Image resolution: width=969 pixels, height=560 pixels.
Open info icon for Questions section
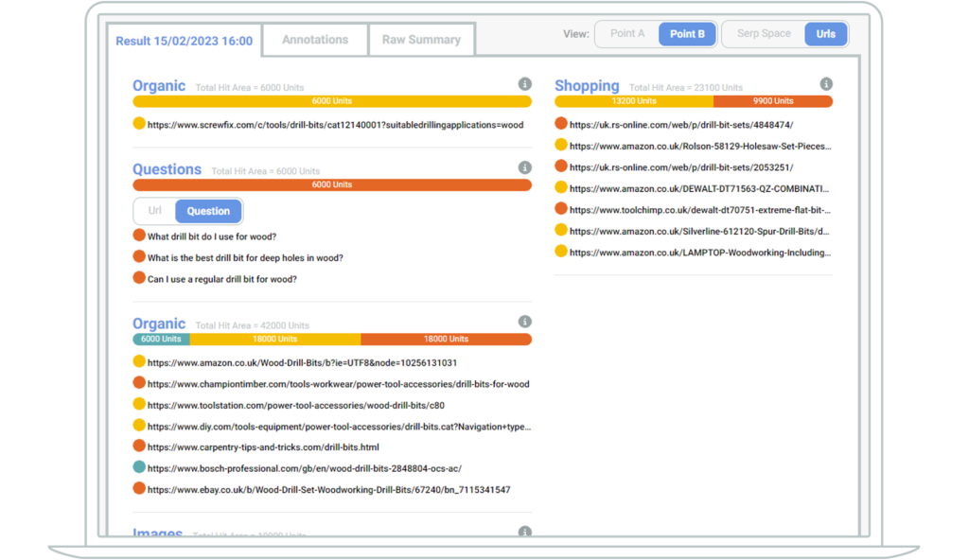[x=524, y=167]
